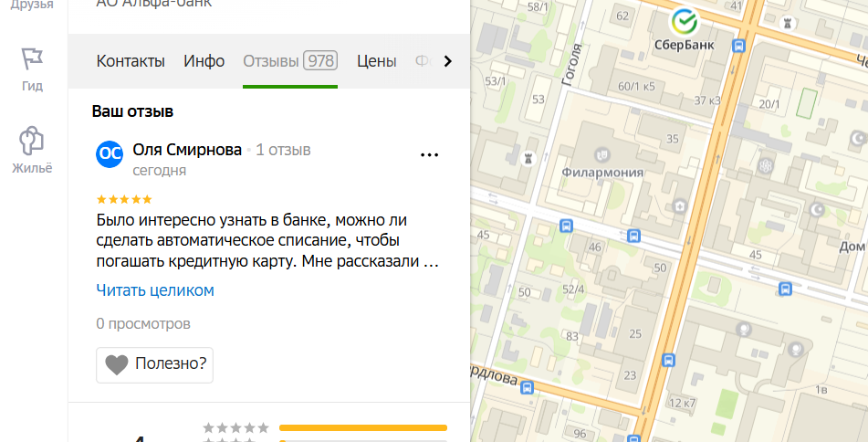Viewport: 868px width, 442px height.
Task: Click building number 35 on map
Action: click(673, 139)
